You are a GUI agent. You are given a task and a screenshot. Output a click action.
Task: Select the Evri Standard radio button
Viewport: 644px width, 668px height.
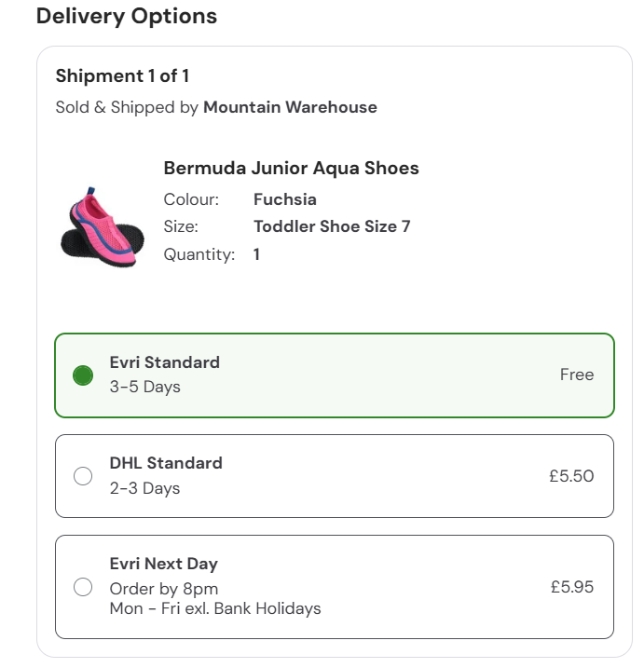(x=83, y=375)
